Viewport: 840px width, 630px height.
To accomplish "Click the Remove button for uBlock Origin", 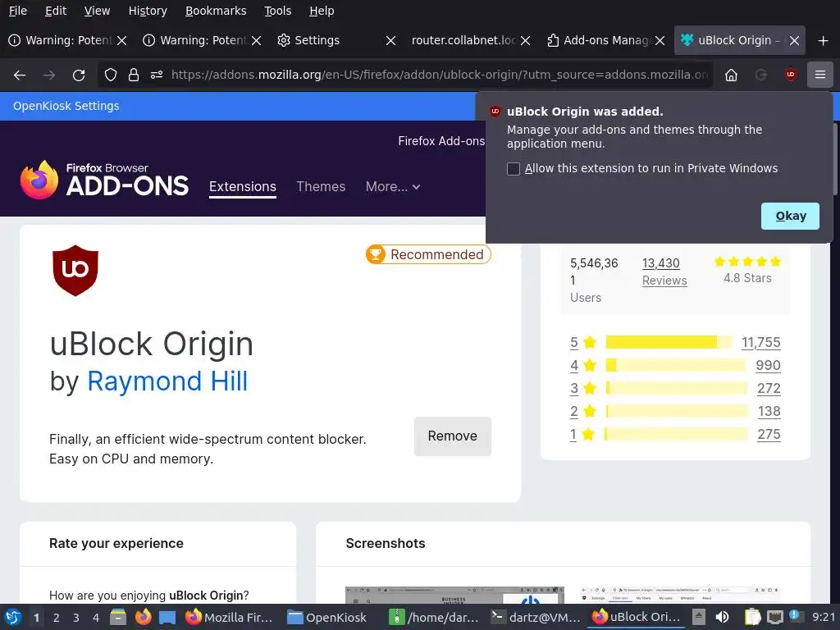I will 453,436.
